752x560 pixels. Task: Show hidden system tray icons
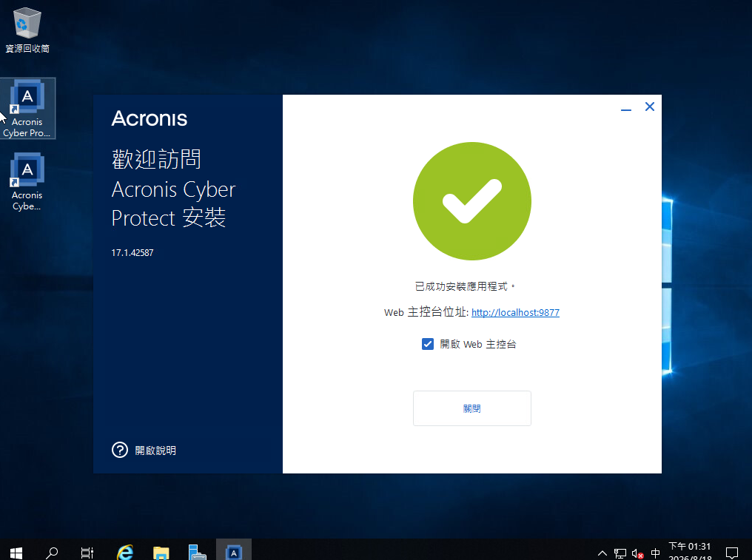(x=602, y=553)
